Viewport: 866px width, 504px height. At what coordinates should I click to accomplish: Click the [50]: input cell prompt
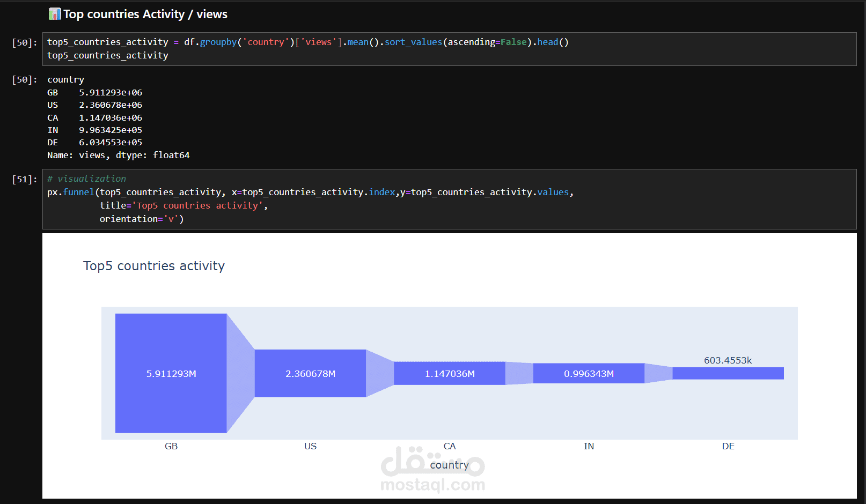pyautogui.click(x=25, y=42)
